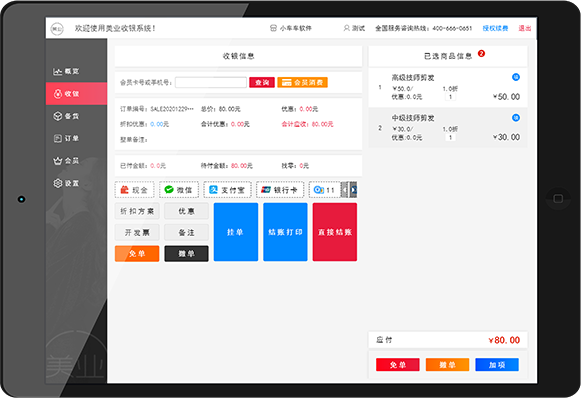This screenshot has height=398, width=581.
Task: Choose 支付宝 Alipay payment method
Action: click(228, 190)
